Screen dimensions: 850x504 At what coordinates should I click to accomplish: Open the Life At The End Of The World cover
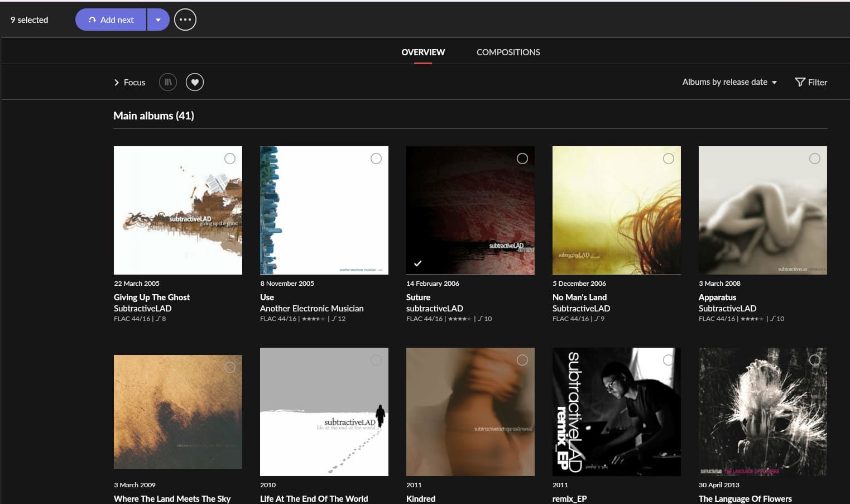point(324,412)
